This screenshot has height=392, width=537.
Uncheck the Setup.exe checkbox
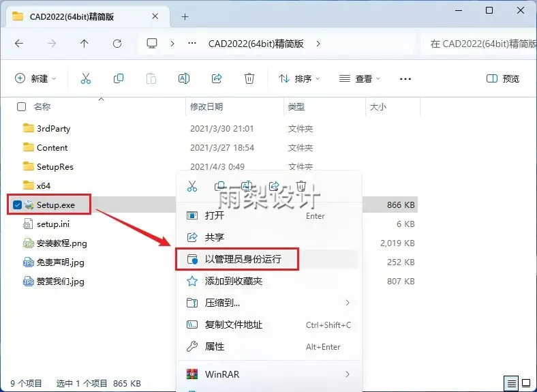pyautogui.click(x=17, y=205)
